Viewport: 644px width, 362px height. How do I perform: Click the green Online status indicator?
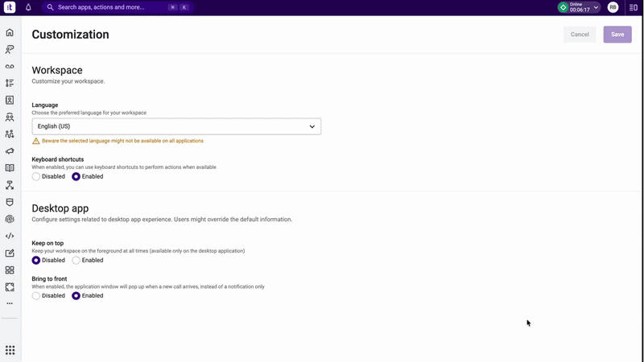[563, 7]
